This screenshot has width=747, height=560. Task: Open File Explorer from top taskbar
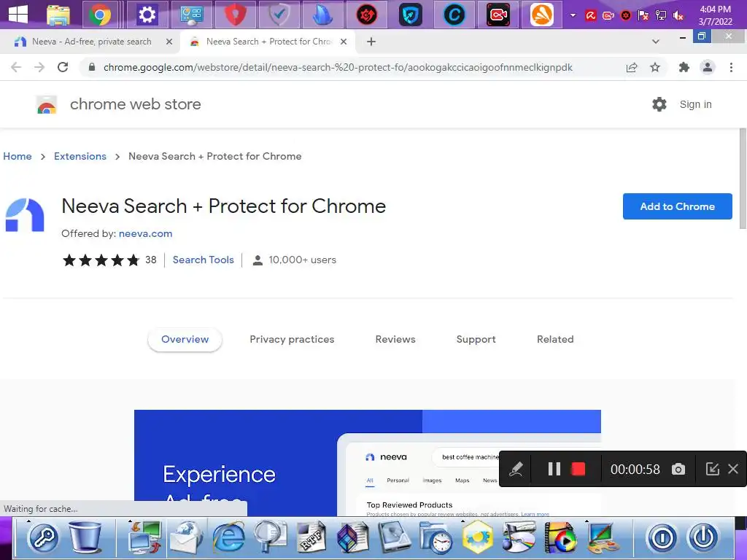(58, 15)
